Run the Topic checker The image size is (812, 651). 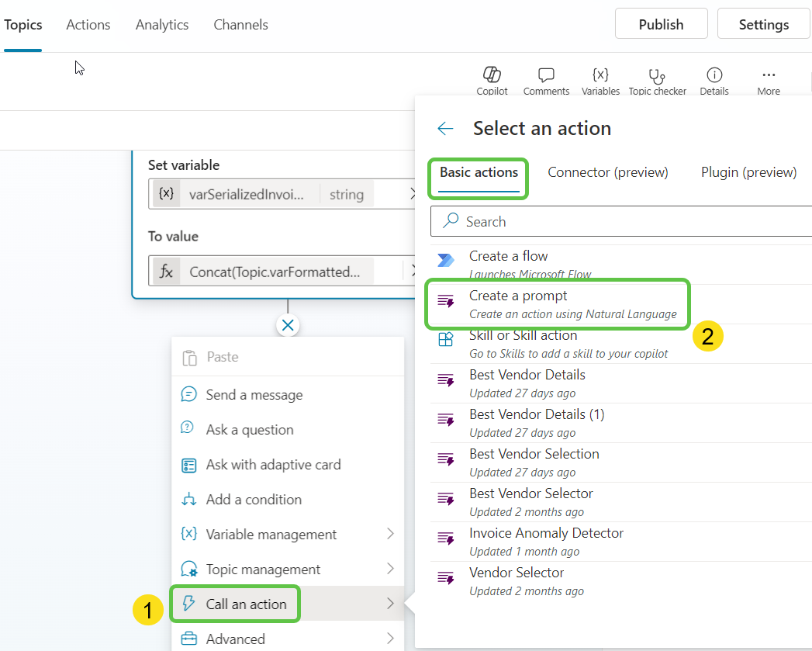tap(657, 78)
